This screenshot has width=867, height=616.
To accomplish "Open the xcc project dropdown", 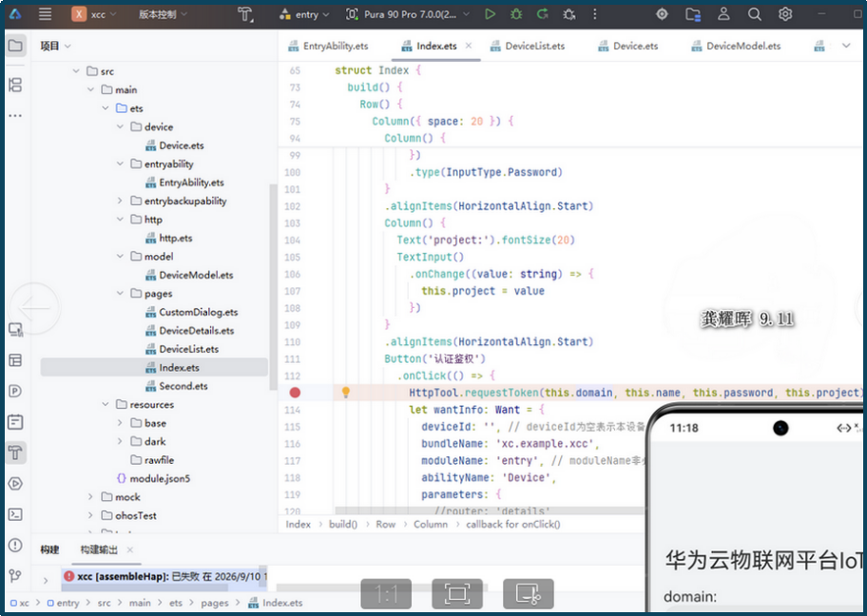I will tap(94, 14).
